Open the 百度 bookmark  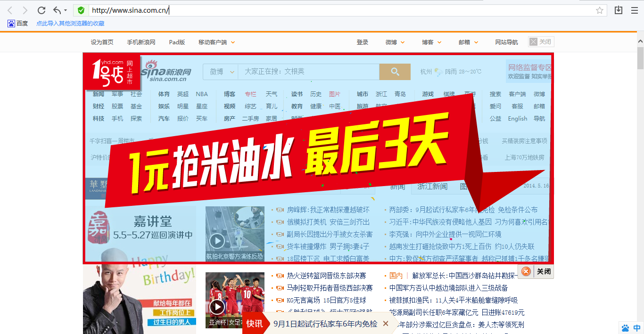click(18, 23)
